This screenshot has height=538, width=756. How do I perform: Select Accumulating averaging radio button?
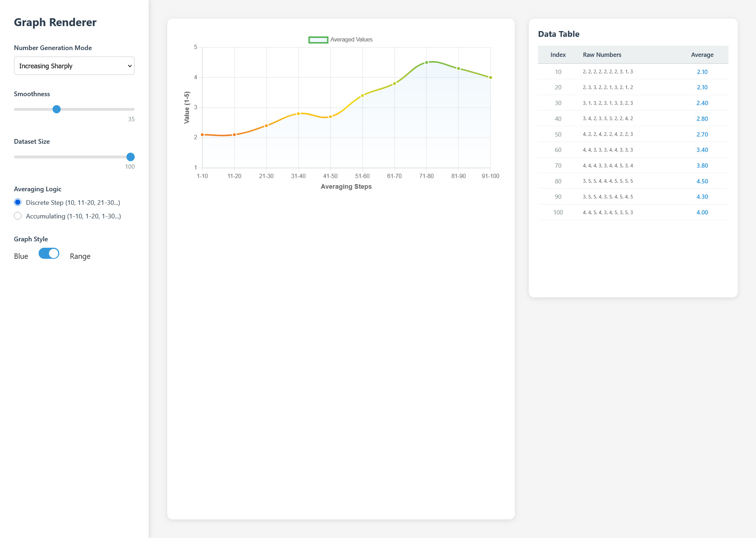[x=18, y=216]
